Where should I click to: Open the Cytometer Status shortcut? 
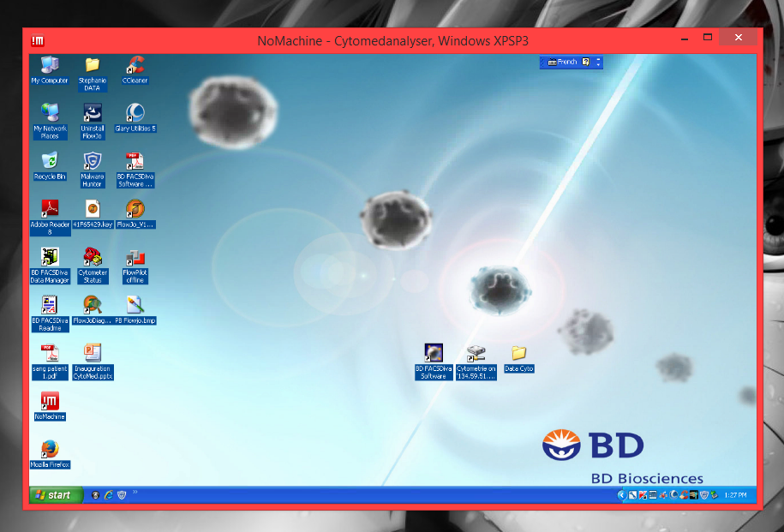click(x=93, y=266)
